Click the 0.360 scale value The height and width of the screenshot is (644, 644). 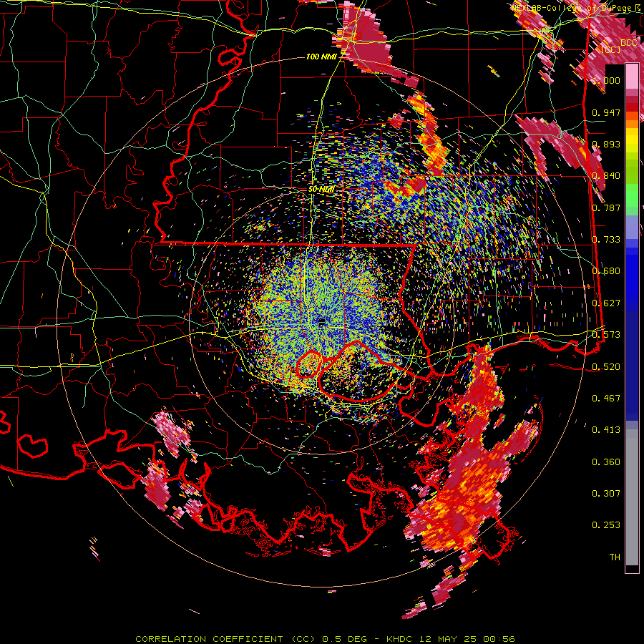pyautogui.click(x=606, y=462)
